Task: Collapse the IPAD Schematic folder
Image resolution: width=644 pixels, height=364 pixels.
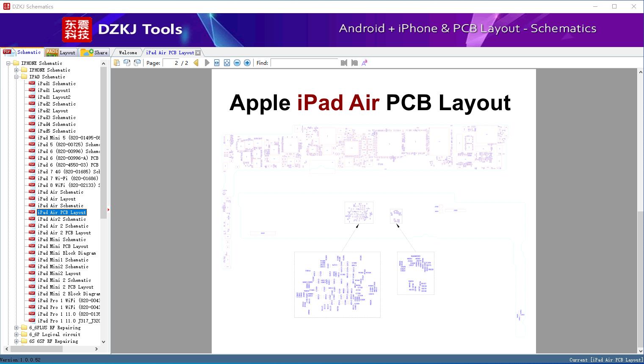Action: 16,77
